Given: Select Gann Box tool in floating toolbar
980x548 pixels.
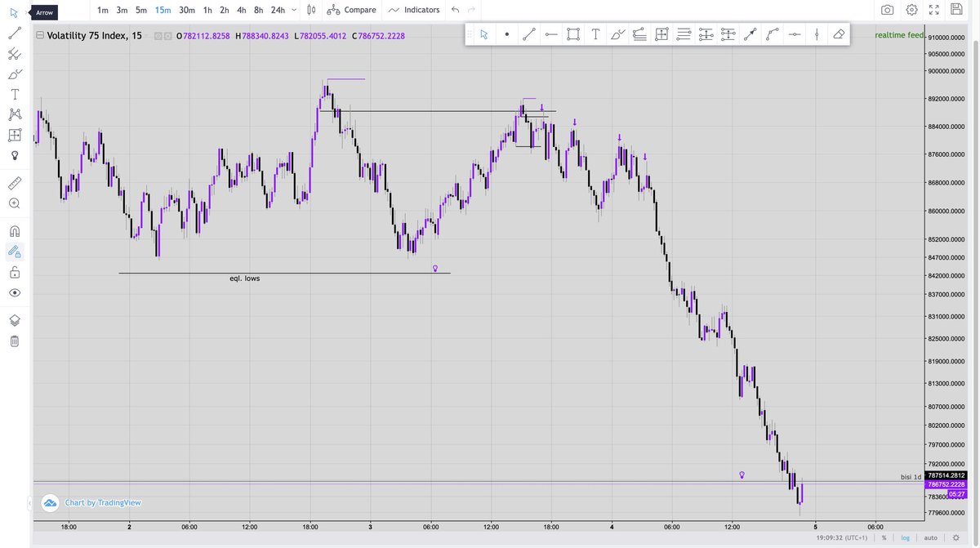Looking at the screenshot, I should click(x=661, y=34).
